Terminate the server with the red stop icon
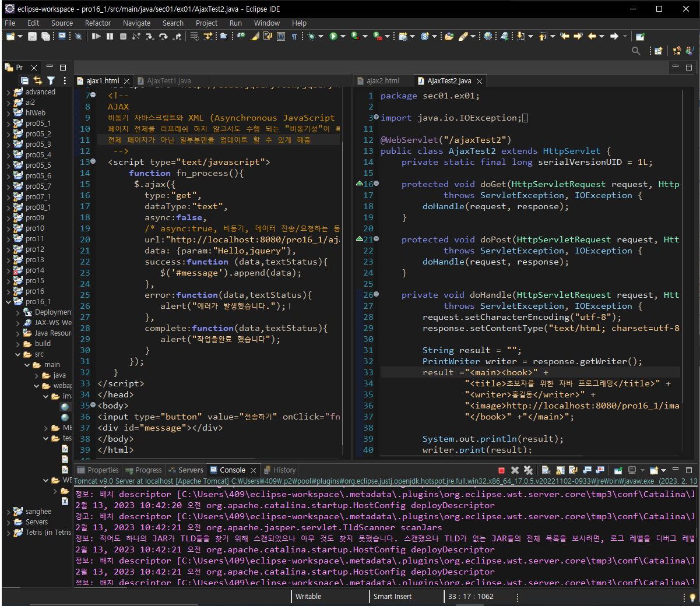The width and height of the screenshot is (700, 606). (501, 470)
